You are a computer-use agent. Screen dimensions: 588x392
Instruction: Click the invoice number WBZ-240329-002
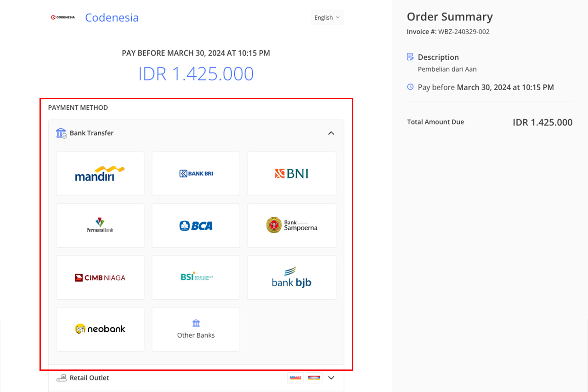464,32
